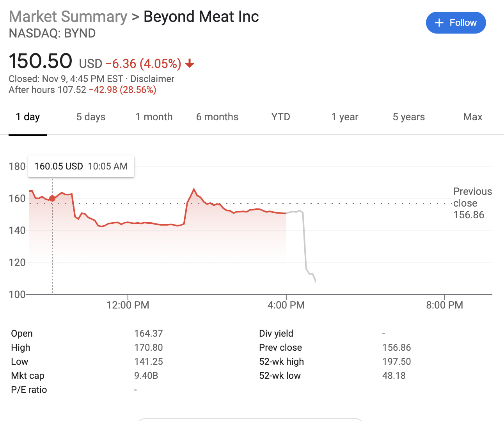Open the 1 month chart range

point(154,117)
